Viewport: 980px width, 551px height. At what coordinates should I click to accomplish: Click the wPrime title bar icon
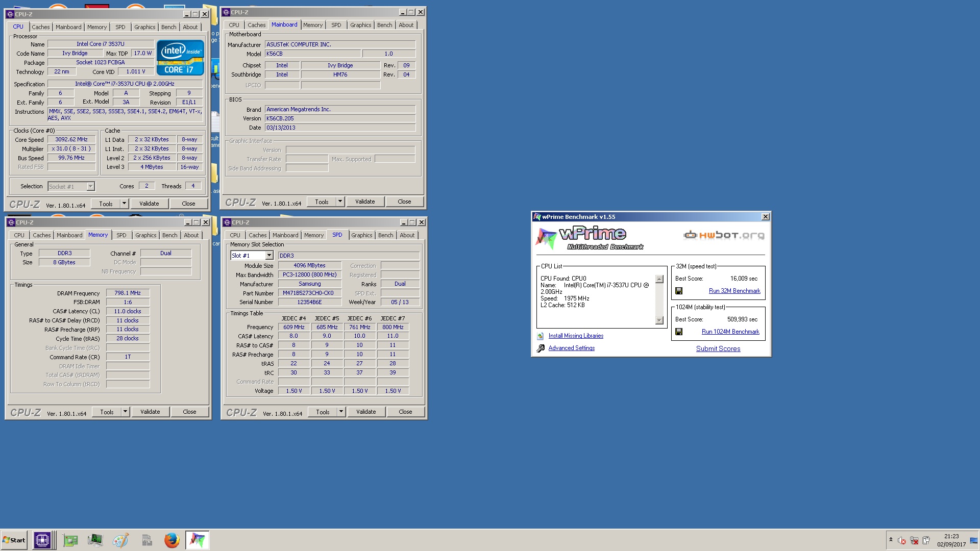tap(537, 217)
